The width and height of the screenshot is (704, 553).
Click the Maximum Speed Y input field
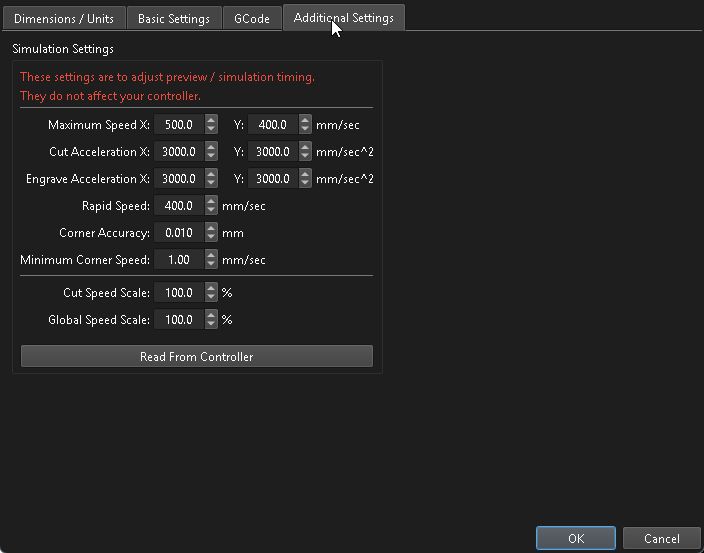pos(272,125)
